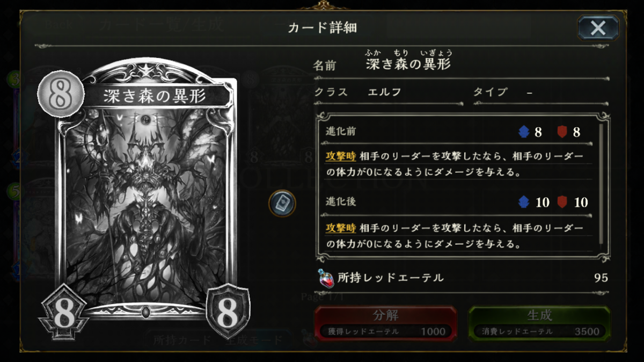Click the 所持レッドエーテル value 95
This screenshot has height=362, width=644.
(x=601, y=278)
